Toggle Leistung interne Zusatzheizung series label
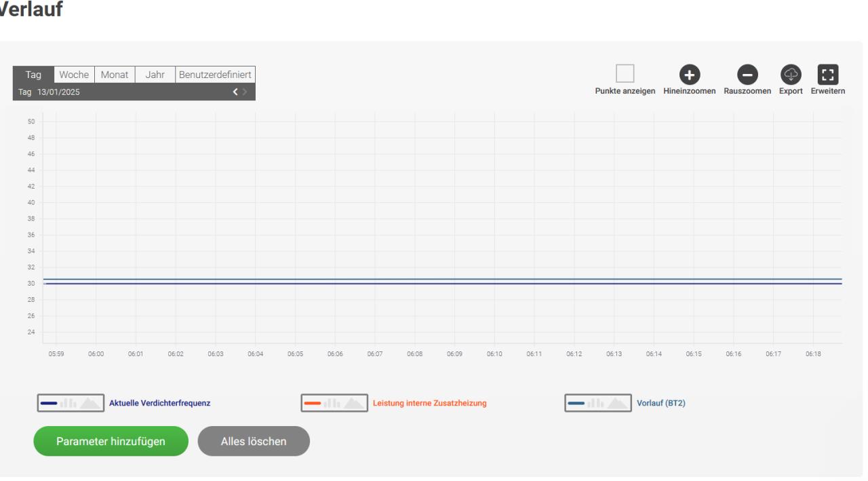The image size is (868, 481). [x=429, y=403]
